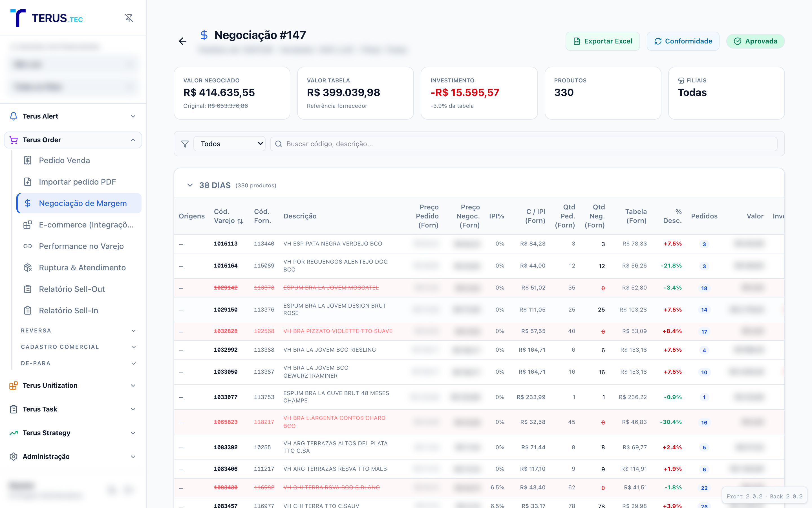This screenshot has width=812, height=508.
Task: Click the Investimento value -R$ 15.595,57
Action: pos(465,92)
